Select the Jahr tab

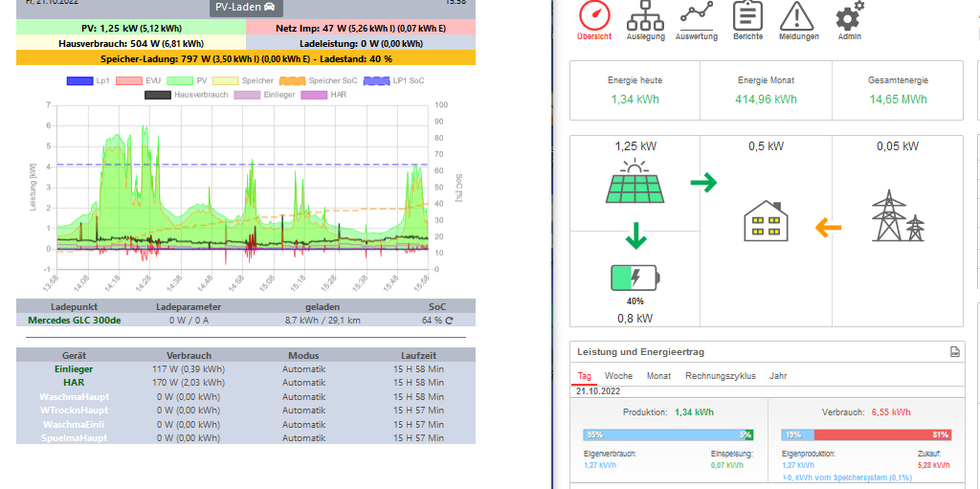(x=778, y=376)
